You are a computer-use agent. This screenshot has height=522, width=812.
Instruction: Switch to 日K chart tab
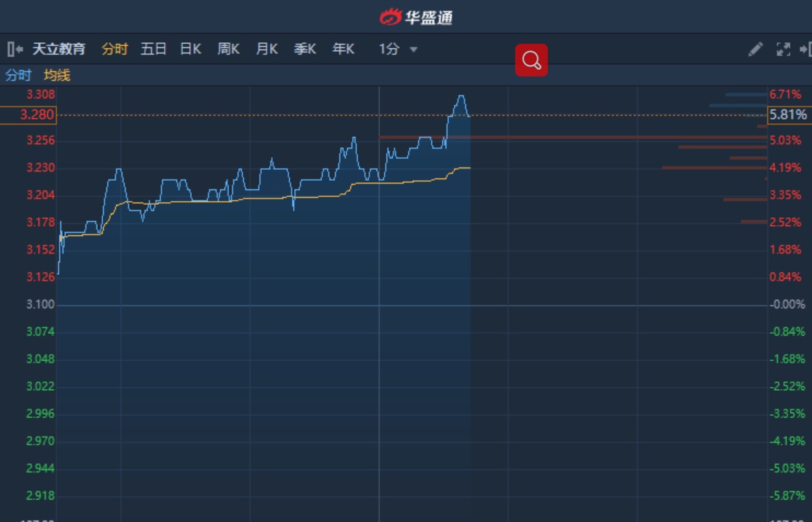click(190, 49)
